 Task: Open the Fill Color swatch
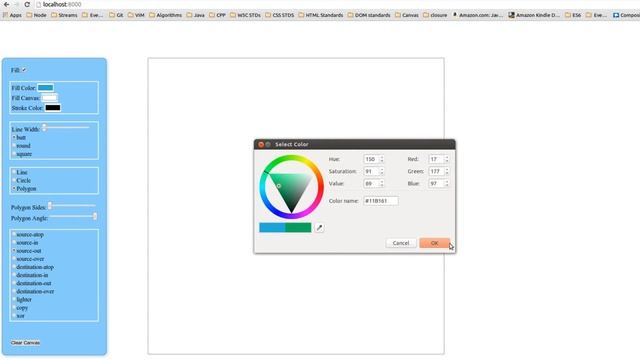46,88
